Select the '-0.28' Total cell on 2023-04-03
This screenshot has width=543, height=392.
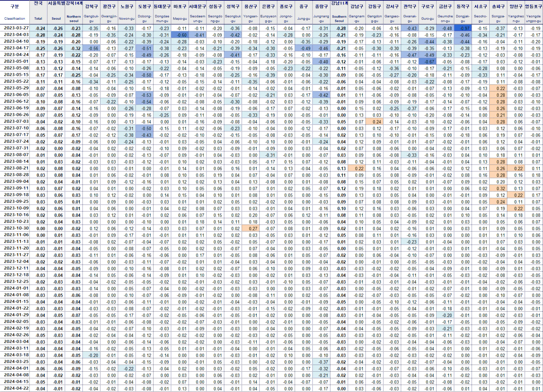point(38,35)
